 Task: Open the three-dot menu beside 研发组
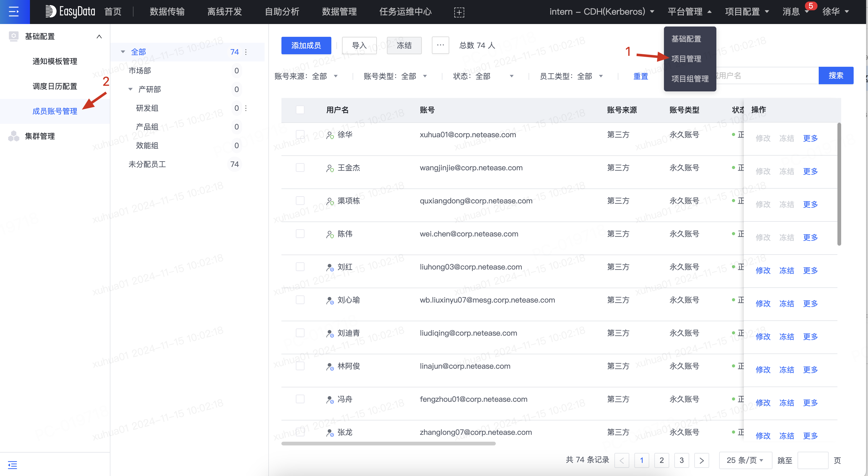[x=246, y=108]
